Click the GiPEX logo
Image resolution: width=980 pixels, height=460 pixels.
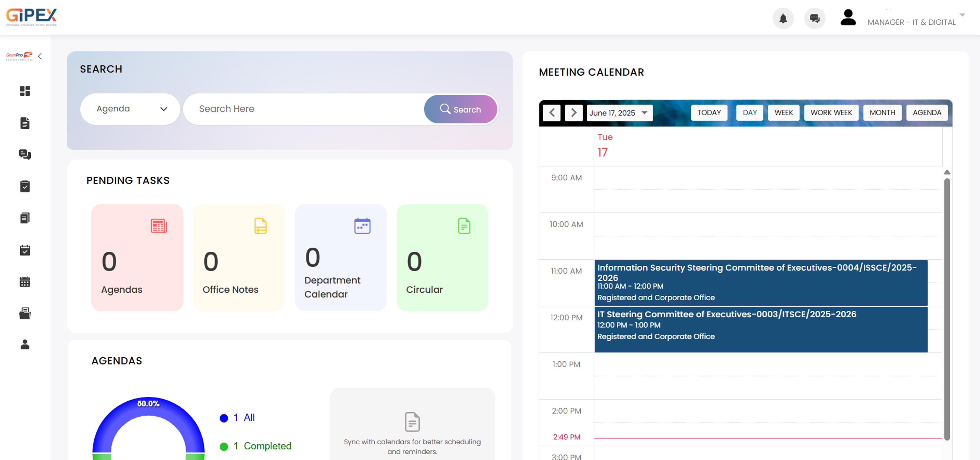31,17
